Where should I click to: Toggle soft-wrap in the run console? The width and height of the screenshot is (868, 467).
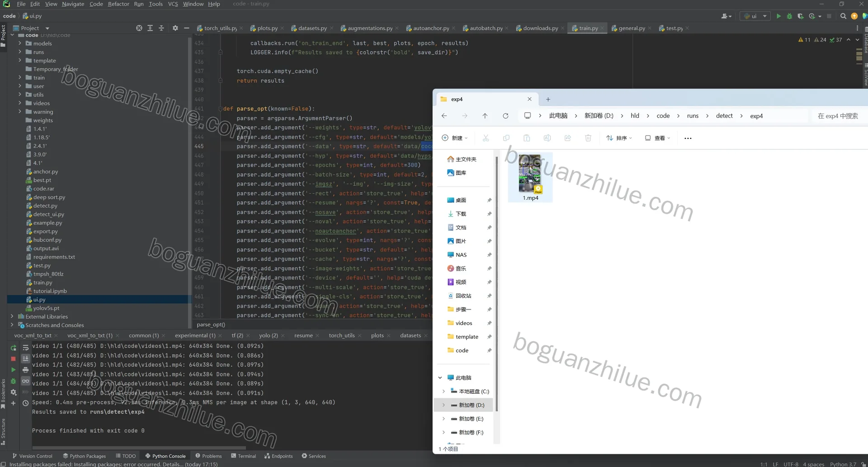(x=26, y=348)
